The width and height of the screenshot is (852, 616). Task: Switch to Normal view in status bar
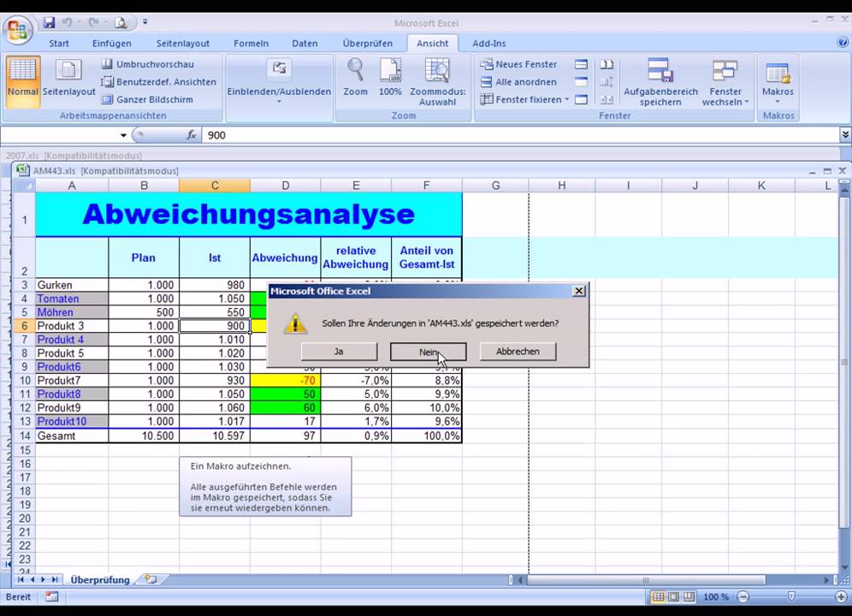658,596
